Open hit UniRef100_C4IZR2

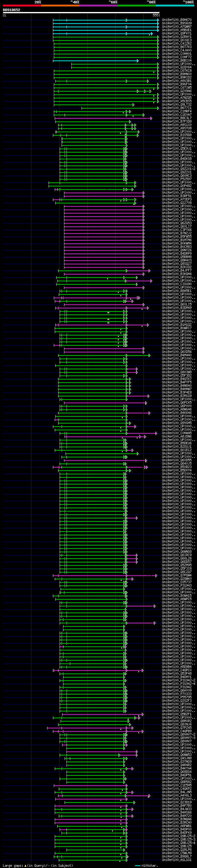(x=177, y=43)
